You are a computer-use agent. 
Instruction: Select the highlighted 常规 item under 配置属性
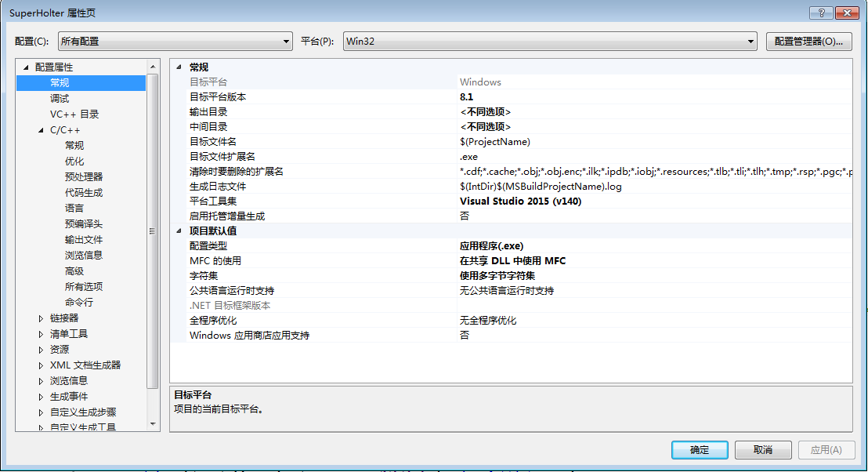coord(81,82)
